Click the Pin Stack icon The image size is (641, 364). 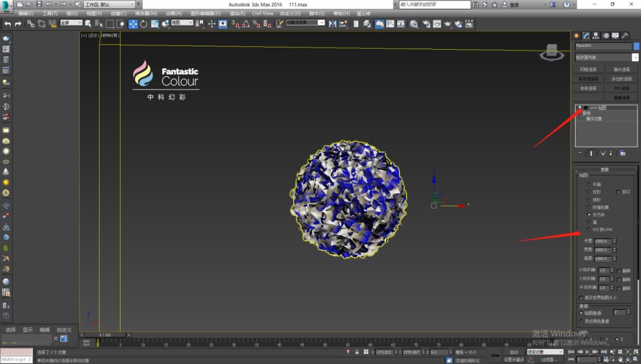[580, 153]
